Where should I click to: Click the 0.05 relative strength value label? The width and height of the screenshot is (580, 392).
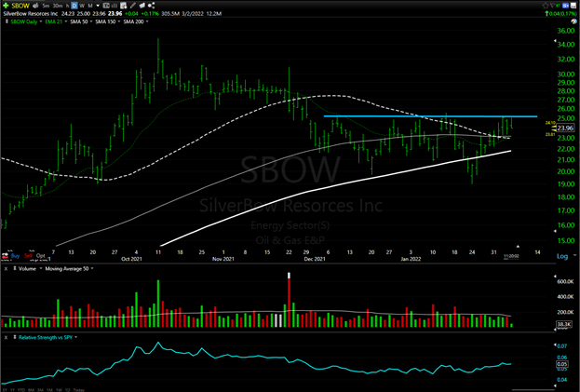tap(562, 364)
